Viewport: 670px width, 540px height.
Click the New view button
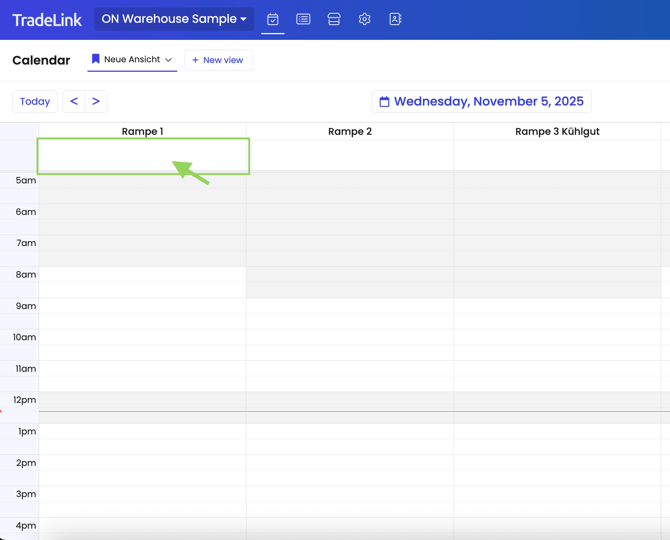pos(218,60)
